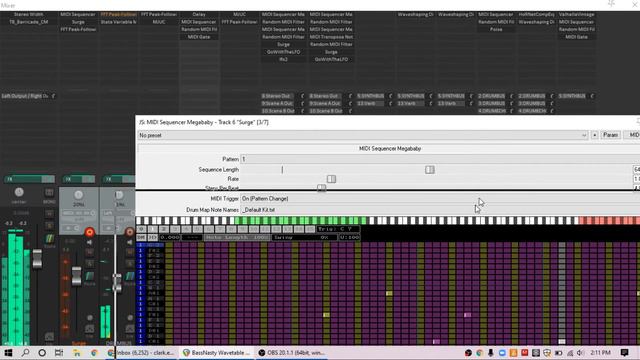Open the HoRNetCompEq FX slot

[x=536, y=14]
